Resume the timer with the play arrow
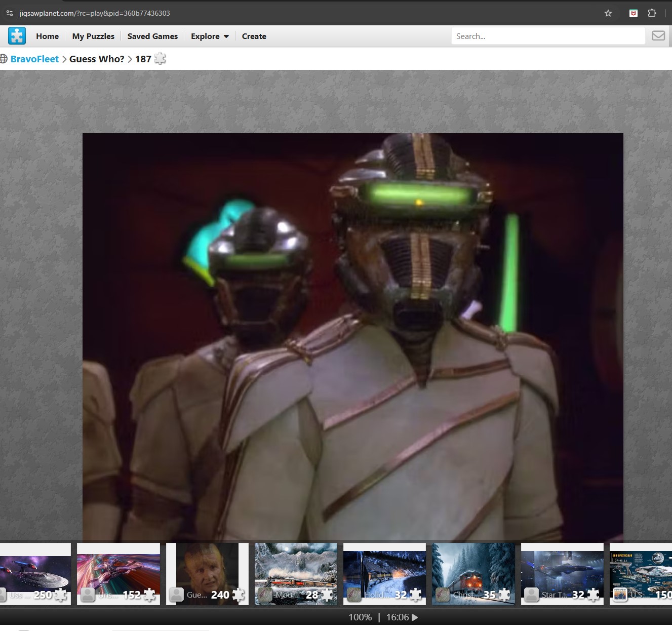 (x=415, y=617)
